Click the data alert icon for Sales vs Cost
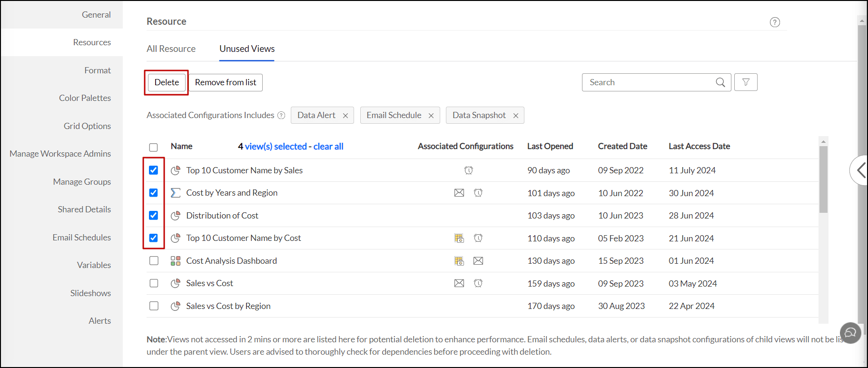 [478, 283]
